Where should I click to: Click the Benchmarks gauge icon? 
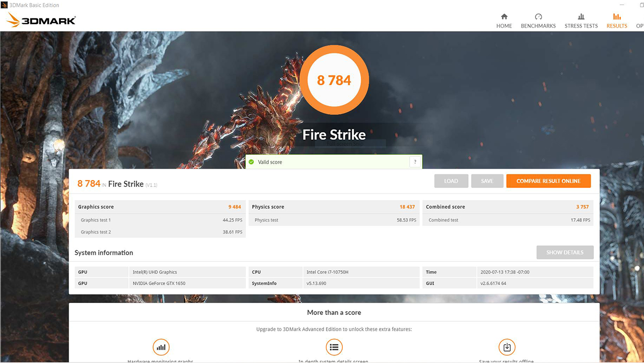pos(538,16)
